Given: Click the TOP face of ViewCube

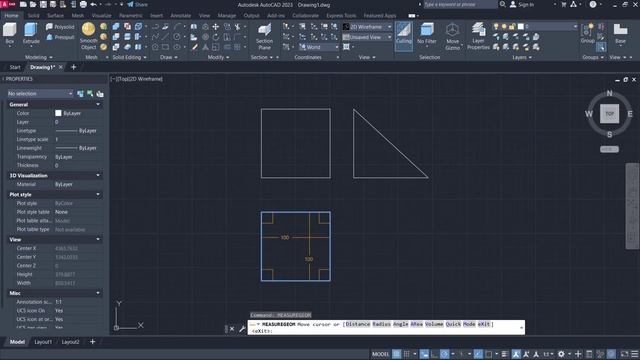Looking at the screenshot, I should point(609,114).
